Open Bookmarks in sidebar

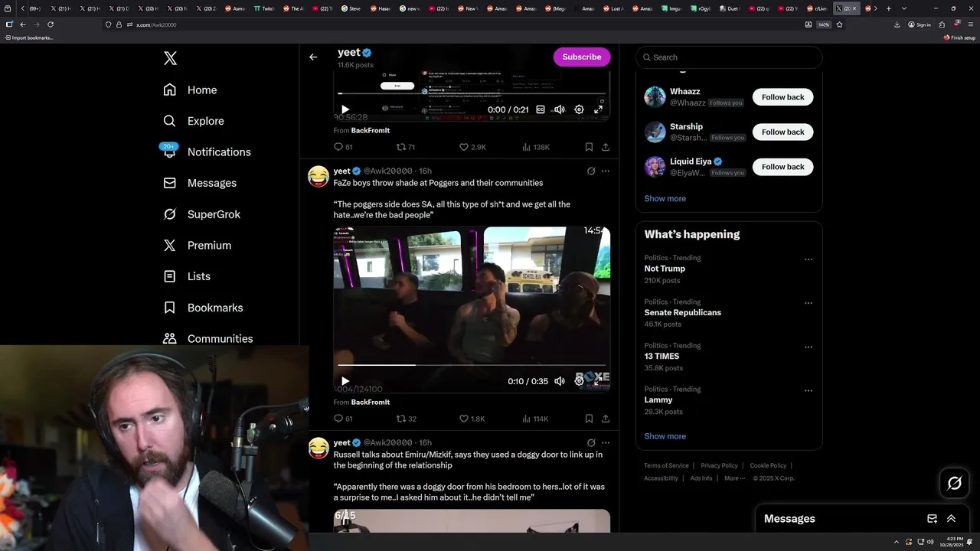click(x=203, y=308)
